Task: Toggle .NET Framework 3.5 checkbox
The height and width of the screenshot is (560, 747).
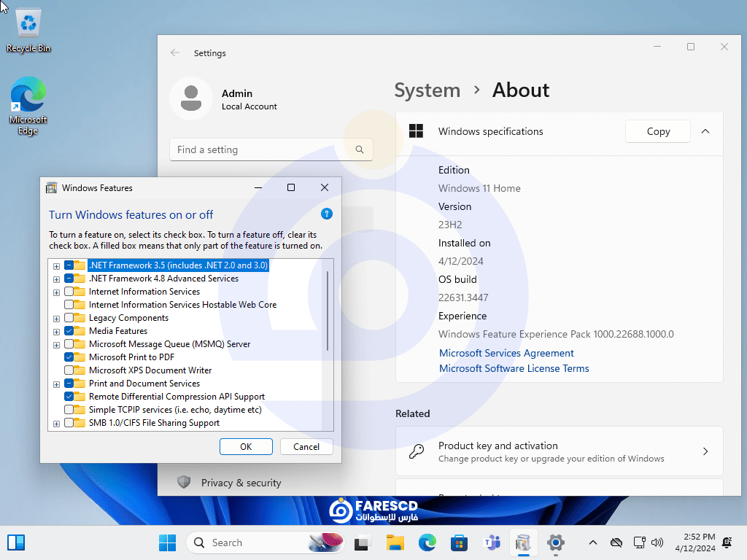Action: [69, 265]
